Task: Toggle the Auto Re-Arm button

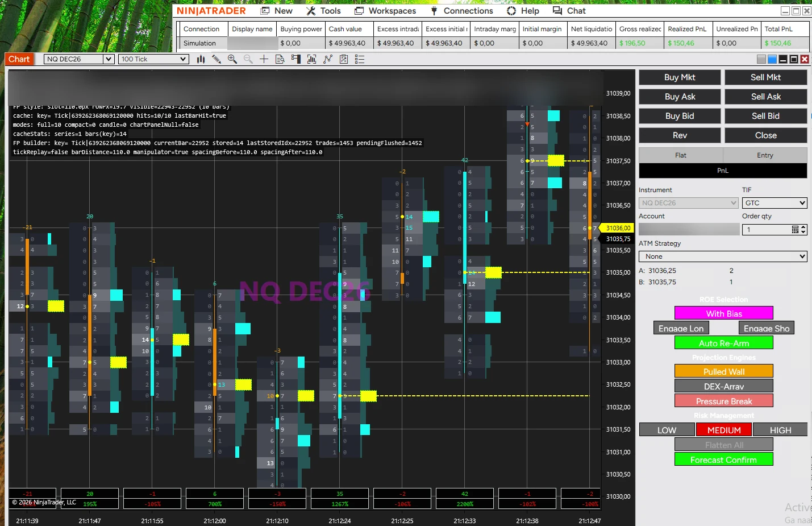Action: [x=724, y=343]
